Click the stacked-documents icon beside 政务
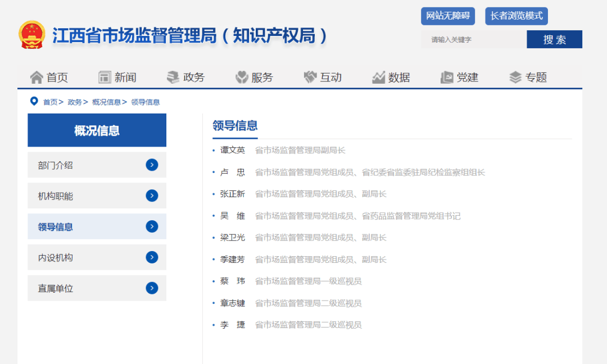Viewport: 607px width, 364px height. 173,78
